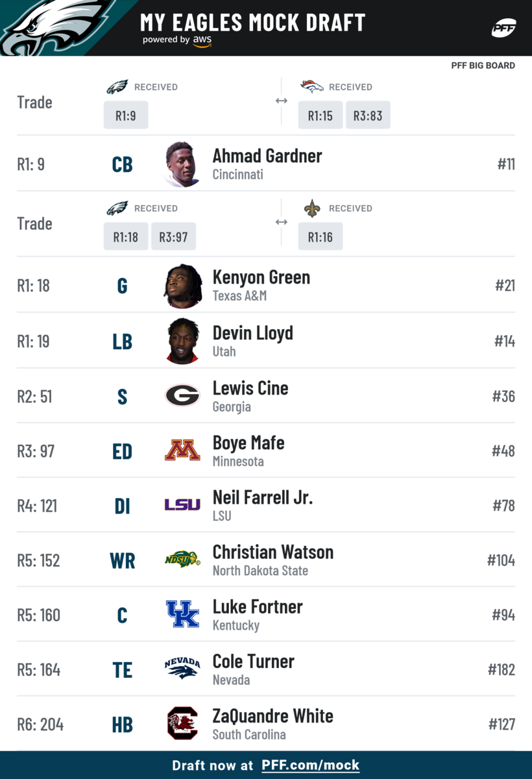Click the Eagles logo in the header
The width and height of the screenshot is (532, 779).
(55, 27)
